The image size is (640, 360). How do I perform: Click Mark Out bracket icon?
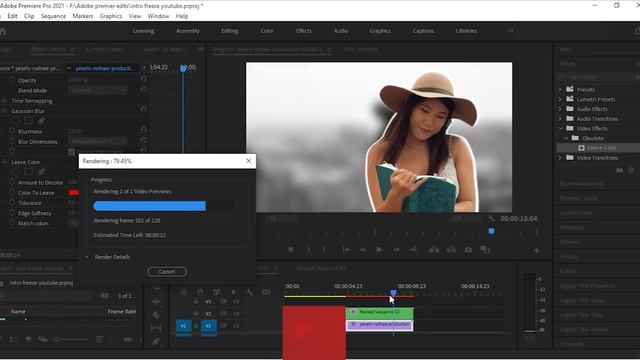click(x=324, y=249)
